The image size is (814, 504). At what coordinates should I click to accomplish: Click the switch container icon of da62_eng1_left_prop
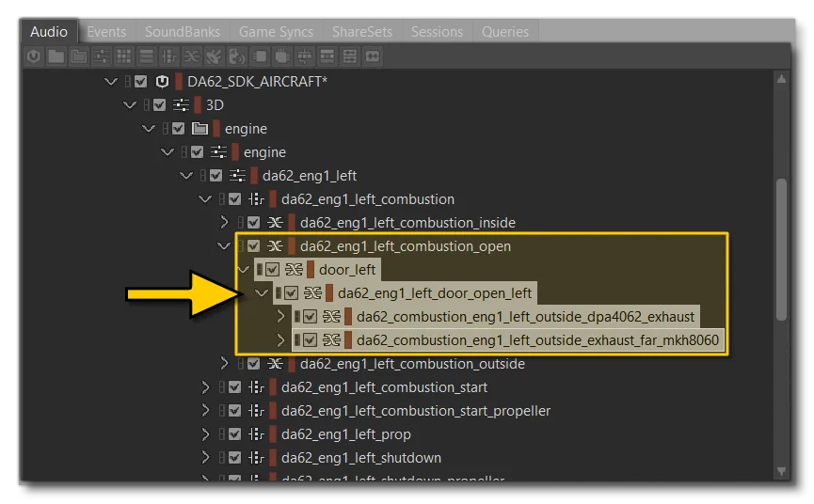coord(256,434)
